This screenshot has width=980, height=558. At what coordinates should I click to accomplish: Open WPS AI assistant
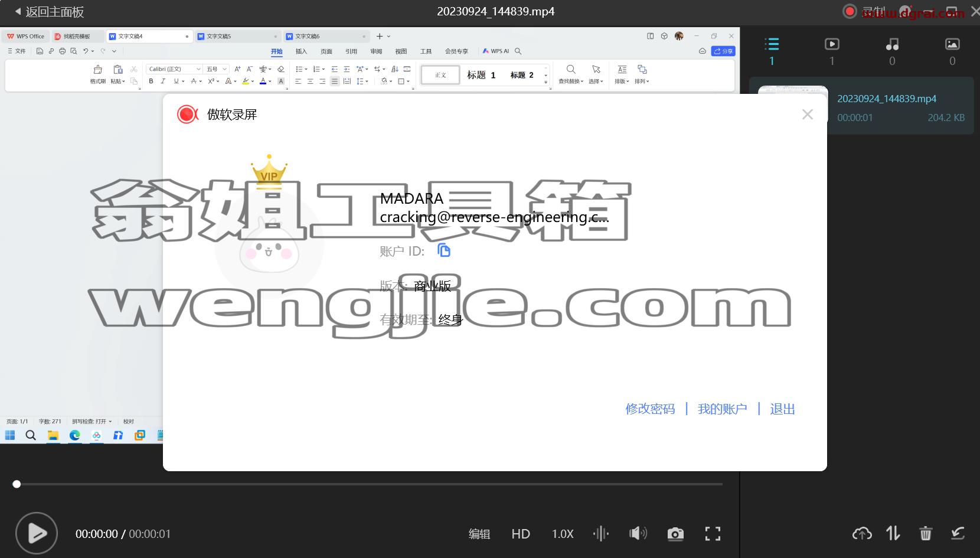[x=496, y=51]
